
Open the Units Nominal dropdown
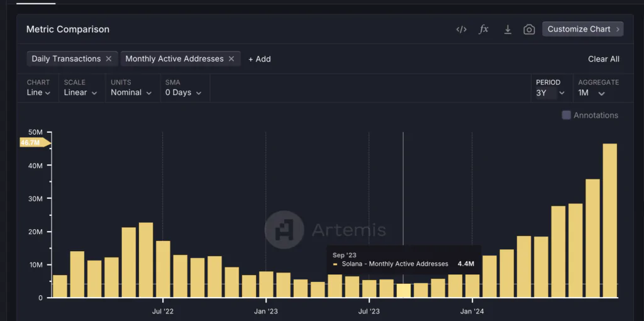point(131,93)
